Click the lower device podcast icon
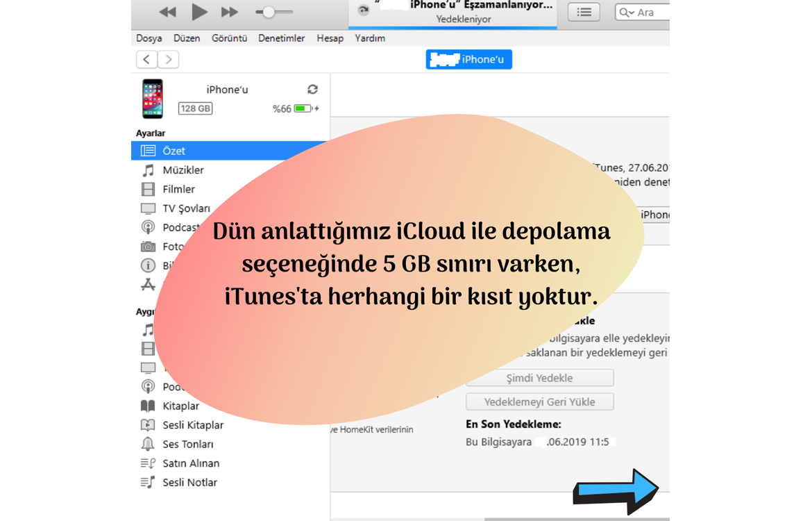812x521 pixels. point(148,387)
